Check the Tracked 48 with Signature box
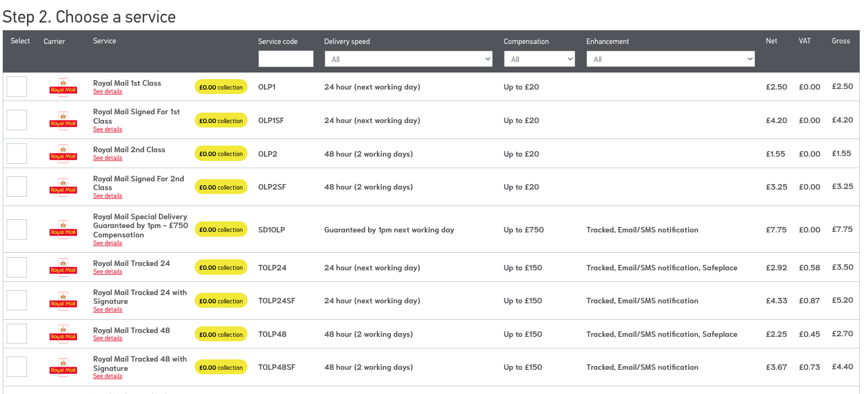 [17, 367]
